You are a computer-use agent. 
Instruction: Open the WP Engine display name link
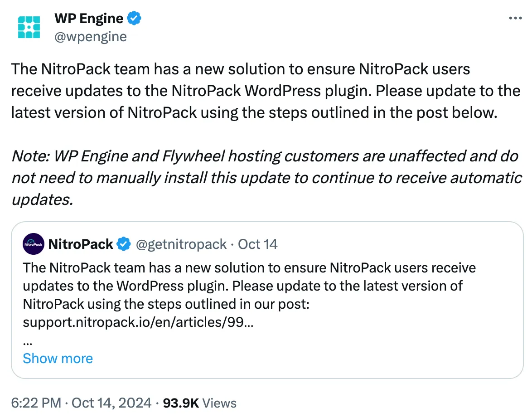(x=89, y=19)
